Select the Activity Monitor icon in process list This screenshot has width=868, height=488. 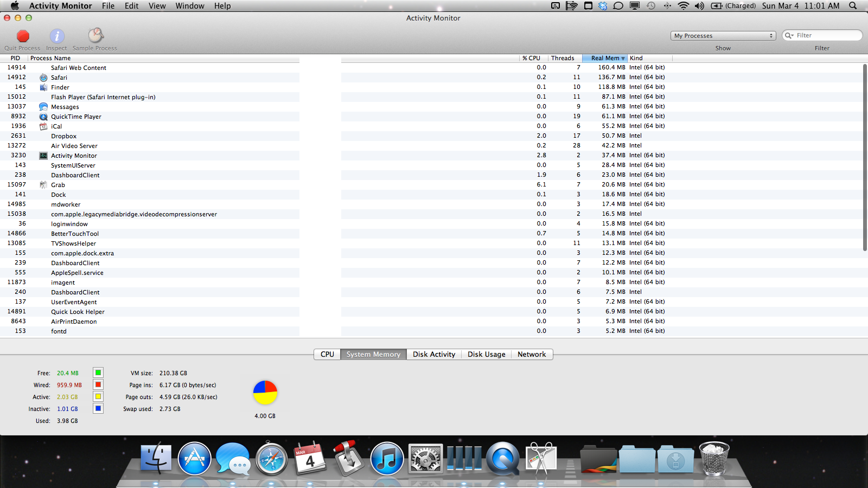(43, 156)
